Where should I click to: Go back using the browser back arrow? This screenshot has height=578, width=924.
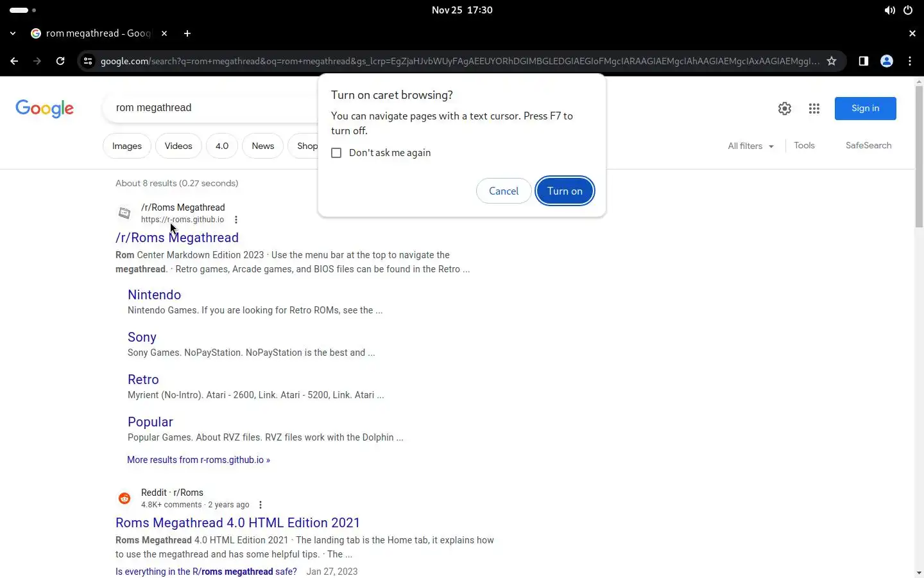click(14, 61)
